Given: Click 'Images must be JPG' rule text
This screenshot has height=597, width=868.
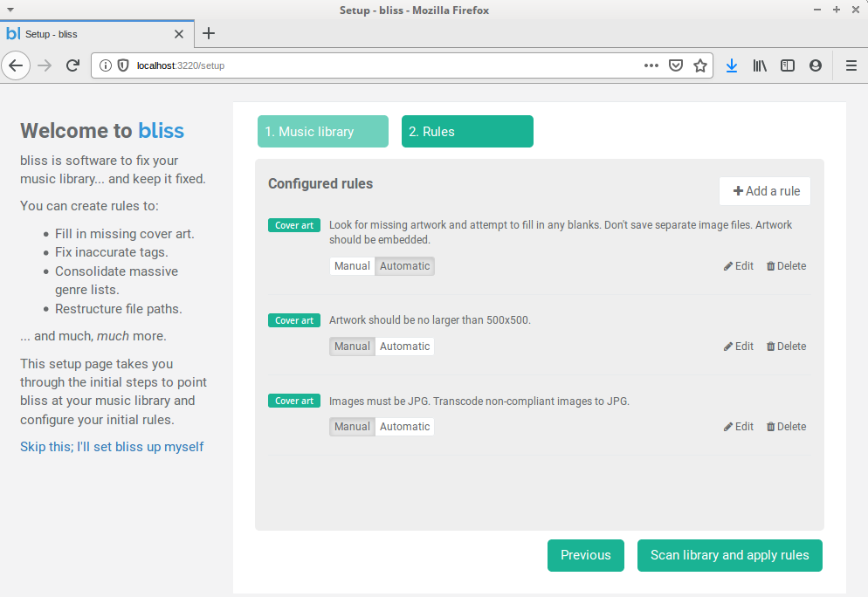Looking at the screenshot, I should (x=479, y=401).
